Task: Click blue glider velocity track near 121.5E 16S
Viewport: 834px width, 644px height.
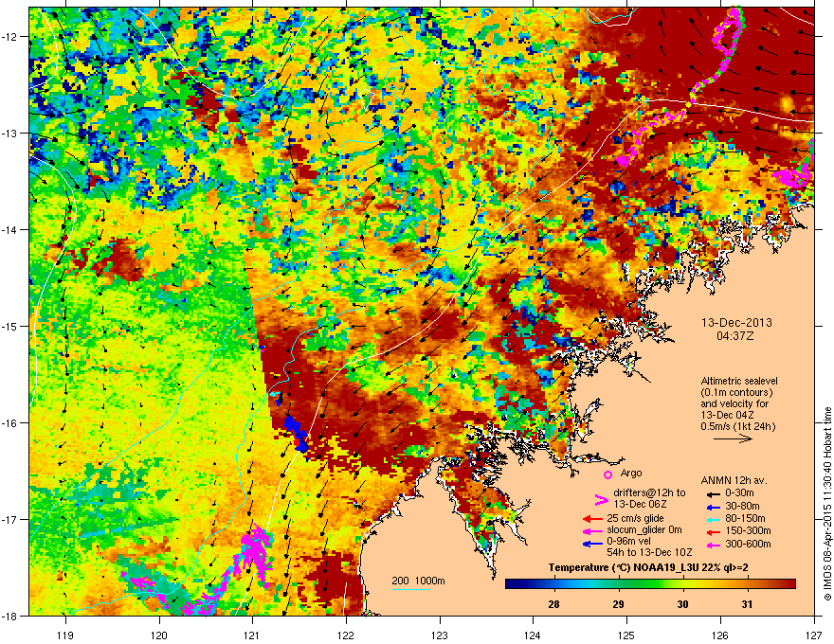Action: [296, 434]
